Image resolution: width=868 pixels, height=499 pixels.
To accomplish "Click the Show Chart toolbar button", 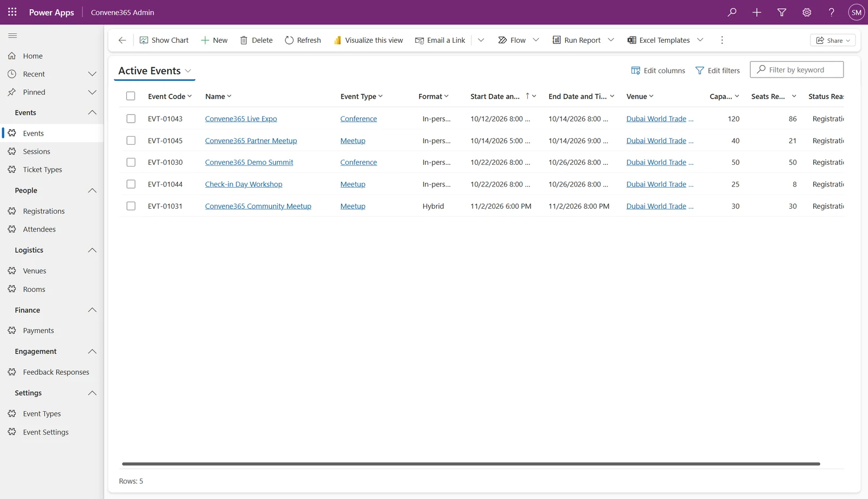I will (x=164, y=40).
